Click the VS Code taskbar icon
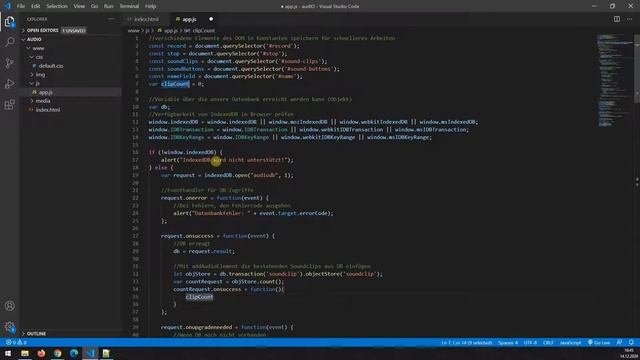 pos(90,353)
